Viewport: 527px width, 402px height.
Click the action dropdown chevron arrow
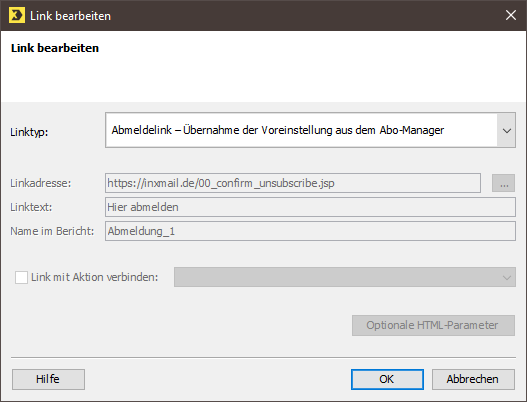[506, 278]
